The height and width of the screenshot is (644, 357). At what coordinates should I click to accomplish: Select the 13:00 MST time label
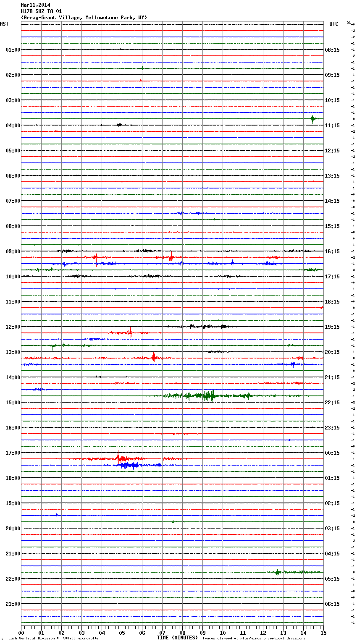[x=13, y=352]
